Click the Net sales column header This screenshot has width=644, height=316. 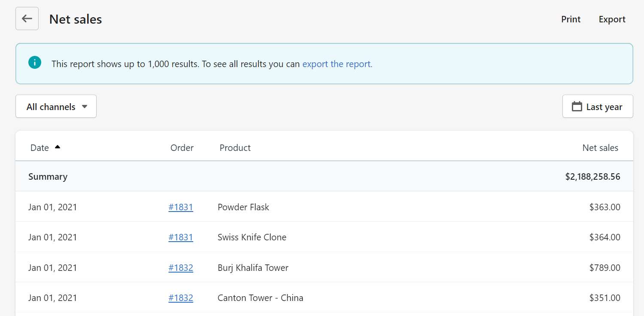pyautogui.click(x=600, y=148)
